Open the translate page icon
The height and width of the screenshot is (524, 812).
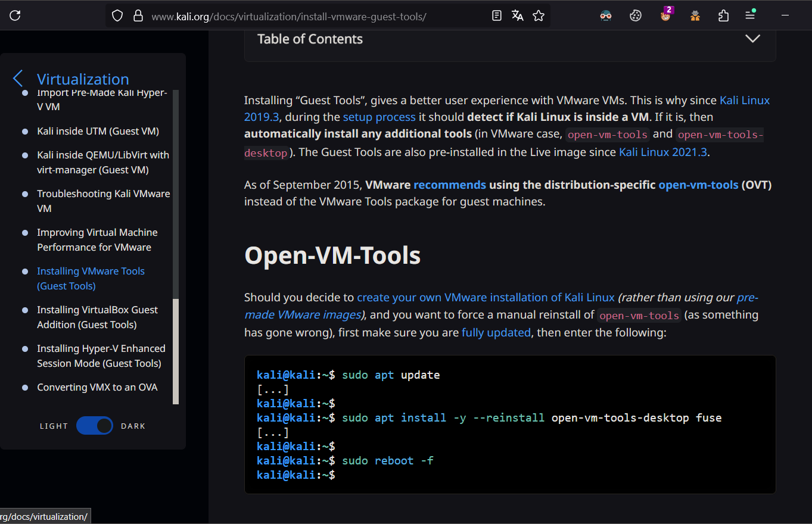click(x=517, y=16)
